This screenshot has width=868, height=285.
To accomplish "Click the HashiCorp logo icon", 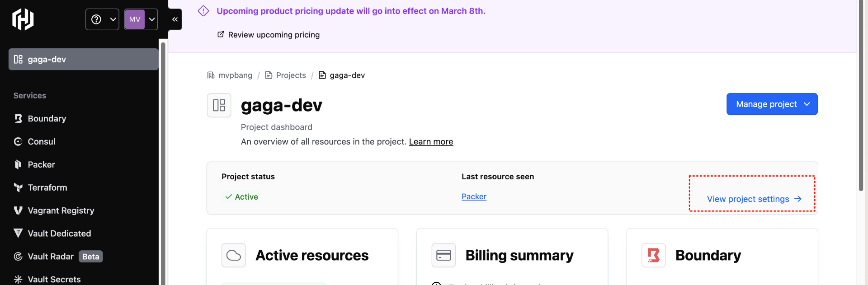I will pyautogui.click(x=23, y=19).
